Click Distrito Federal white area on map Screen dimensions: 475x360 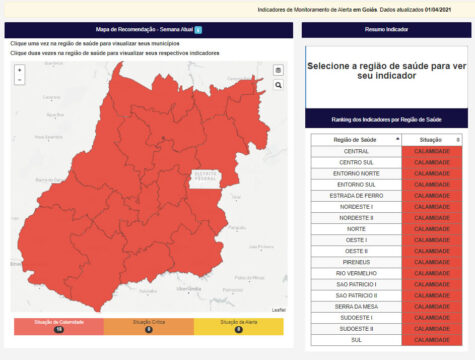click(206, 179)
